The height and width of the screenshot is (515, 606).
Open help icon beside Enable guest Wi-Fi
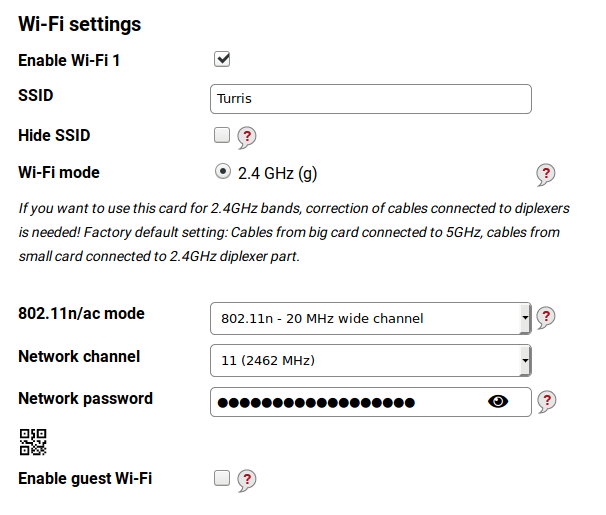(247, 480)
